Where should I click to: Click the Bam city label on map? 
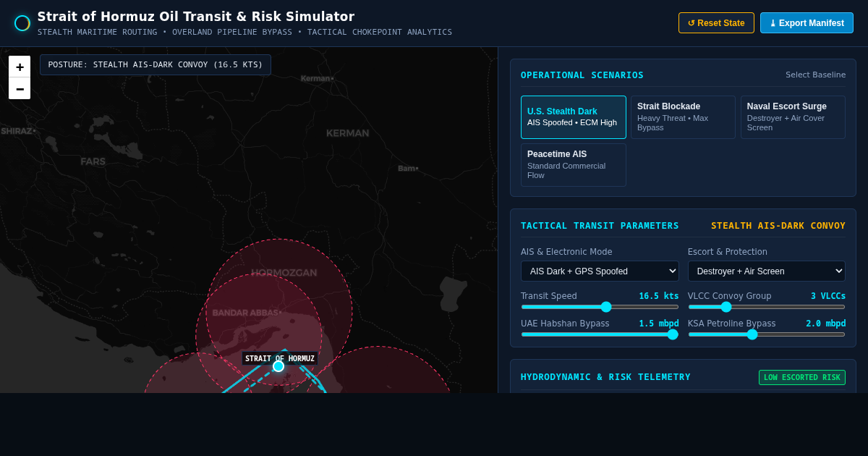click(408, 169)
